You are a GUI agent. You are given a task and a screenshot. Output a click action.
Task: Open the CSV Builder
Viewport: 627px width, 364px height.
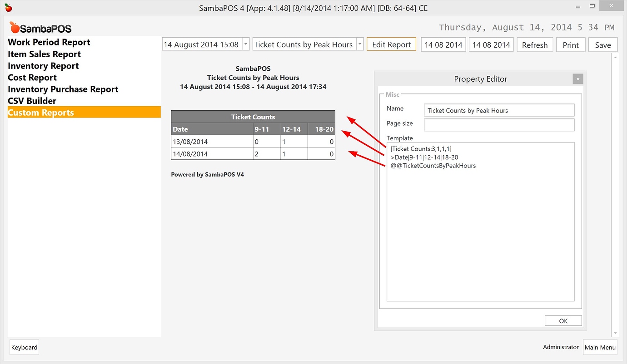click(32, 101)
